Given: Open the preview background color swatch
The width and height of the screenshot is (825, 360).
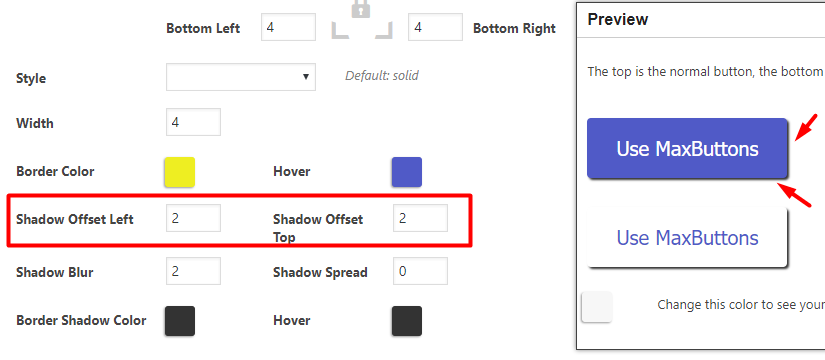Looking at the screenshot, I should (597, 307).
